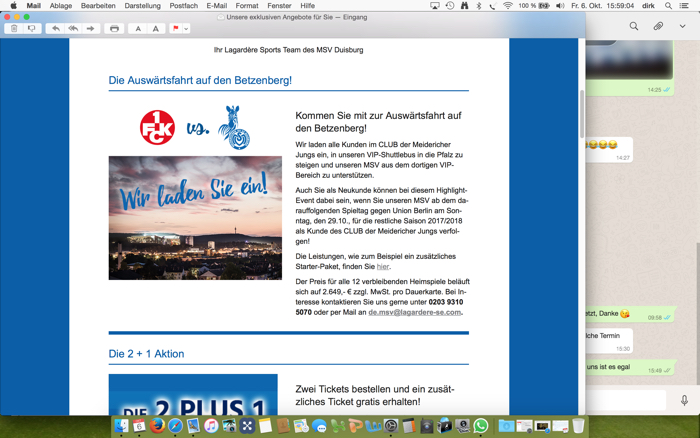This screenshot has height=438, width=700.
Task: Open the Darstellung menu
Action: pos(142,6)
